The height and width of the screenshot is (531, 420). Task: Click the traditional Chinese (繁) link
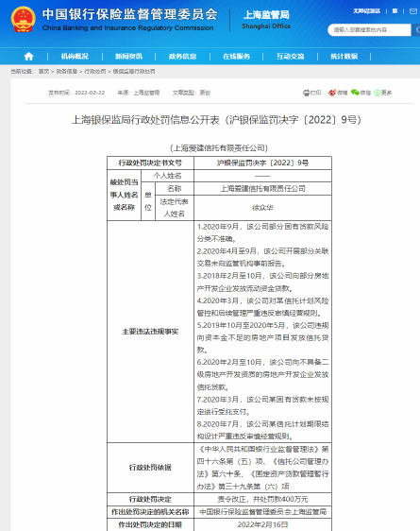point(395,11)
